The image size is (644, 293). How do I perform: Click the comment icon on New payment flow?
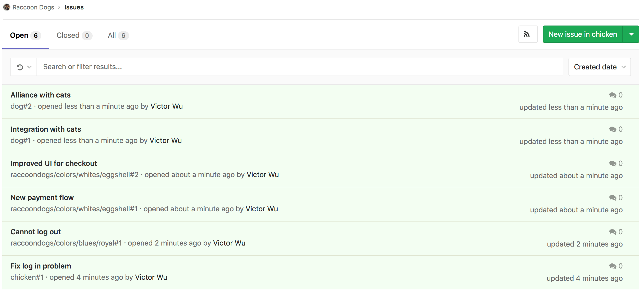point(612,197)
